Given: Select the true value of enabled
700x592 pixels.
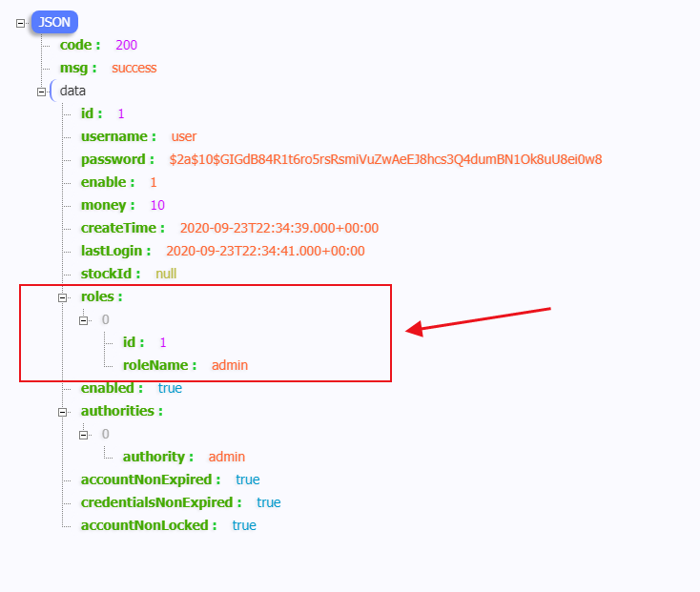Looking at the screenshot, I should click(170, 388).
